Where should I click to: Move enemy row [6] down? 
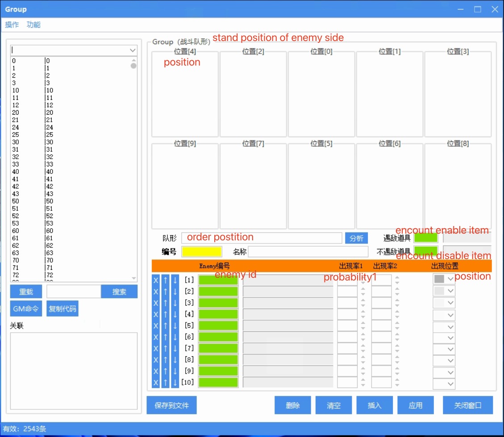pyautogui.click(x=175, y=337)
